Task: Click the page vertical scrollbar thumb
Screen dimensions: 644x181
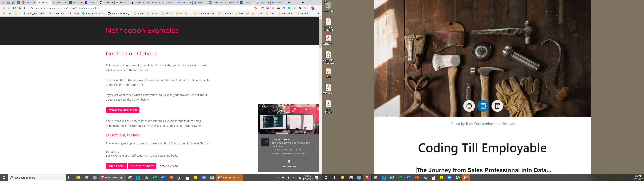Action: [320, 34]
